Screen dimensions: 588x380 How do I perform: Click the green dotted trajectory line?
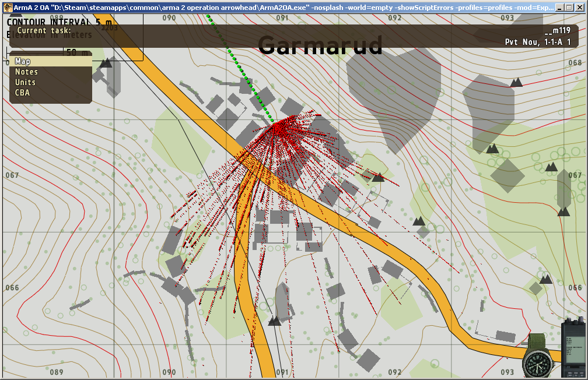coord(241,70)
